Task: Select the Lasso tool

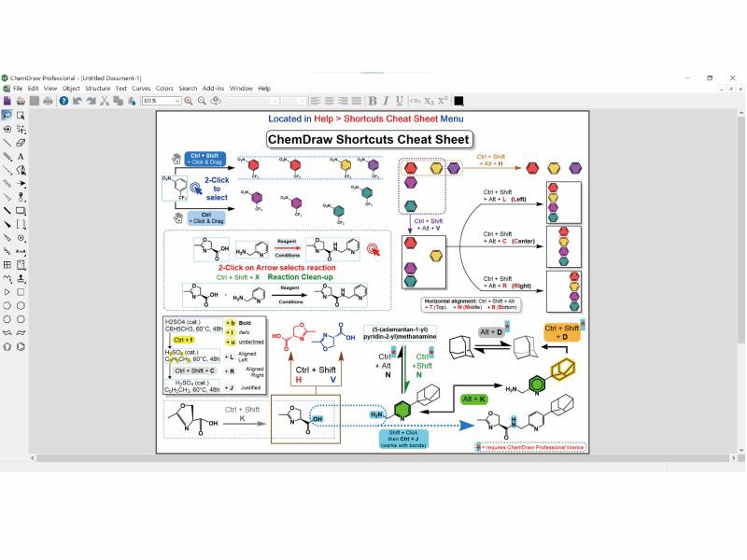Action: point(7,116)
